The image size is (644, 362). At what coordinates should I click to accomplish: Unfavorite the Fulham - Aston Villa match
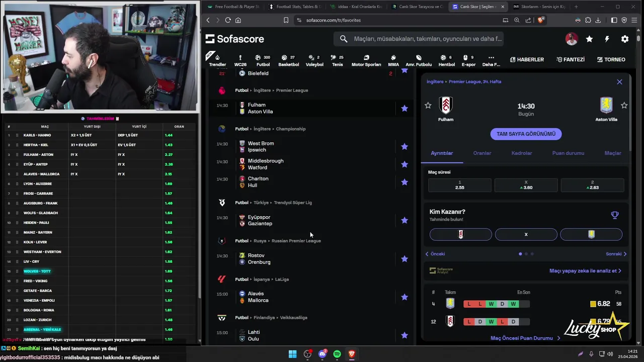click(405, 108)
